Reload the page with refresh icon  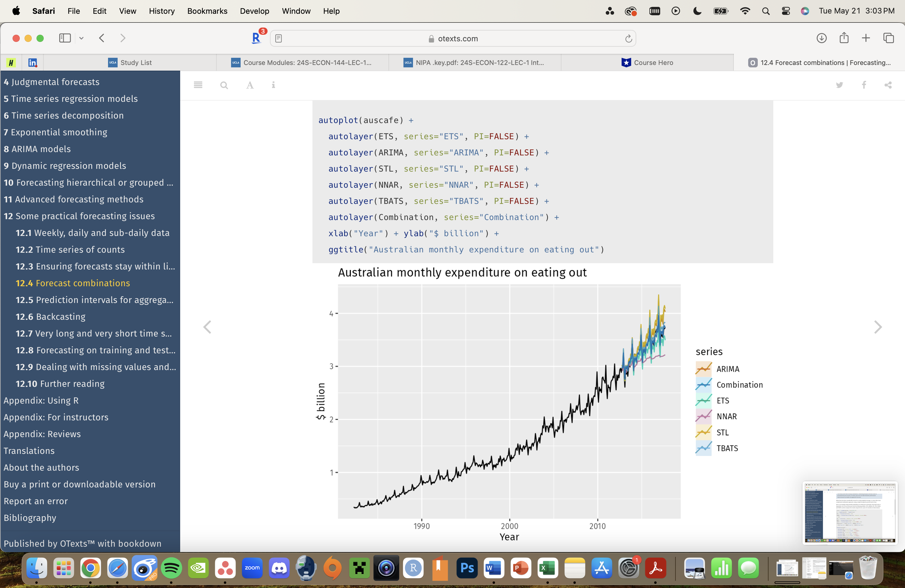(628, 38)
